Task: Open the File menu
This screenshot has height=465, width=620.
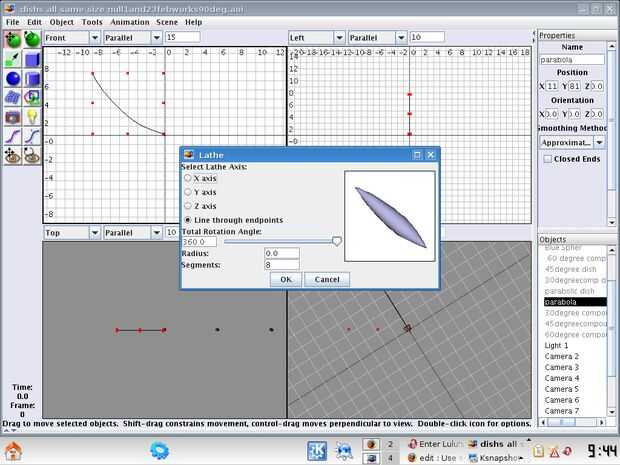Action: (x=13, y=22)
